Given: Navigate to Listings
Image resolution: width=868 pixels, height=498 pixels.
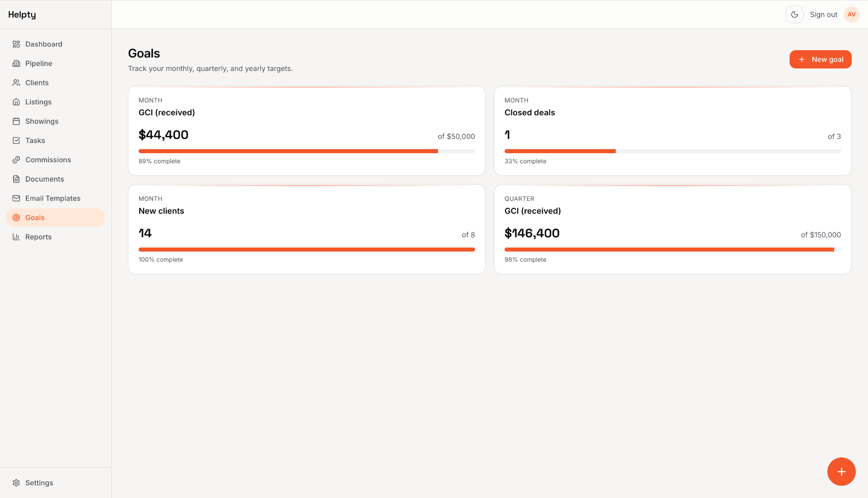Looking at the screenshot, I should point(56,102).
